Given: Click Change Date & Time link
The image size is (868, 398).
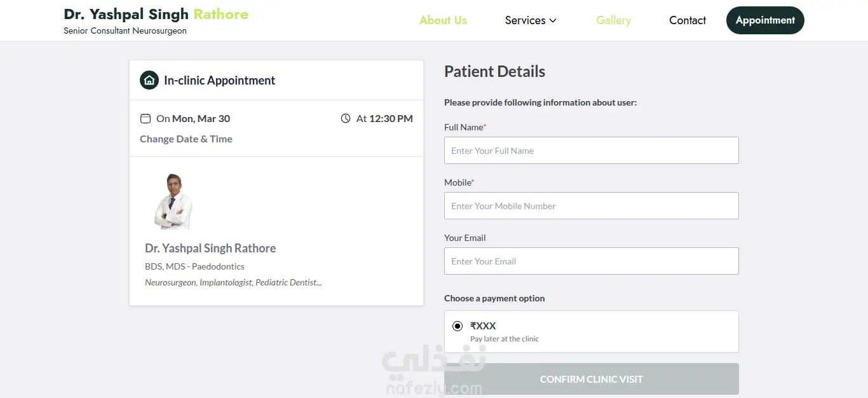Looking at the screenshot, I should click(186, 139).
